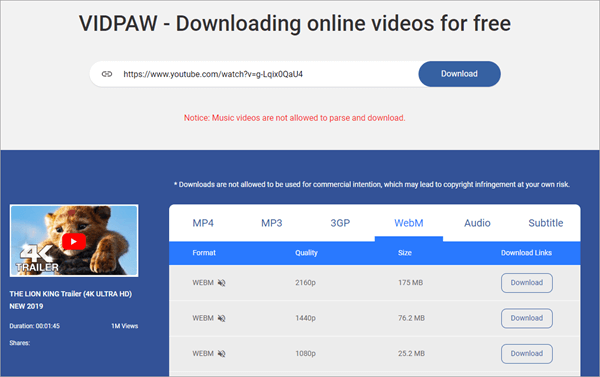Click the Quality column header
Viewport: 600px width, 377px height.
click(306, 253)
